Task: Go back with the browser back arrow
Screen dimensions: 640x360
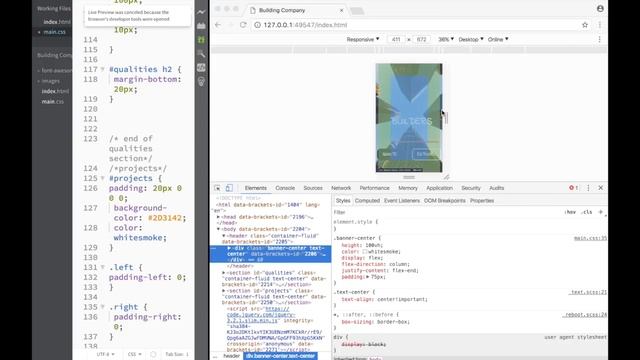Action: coord(218,25)
